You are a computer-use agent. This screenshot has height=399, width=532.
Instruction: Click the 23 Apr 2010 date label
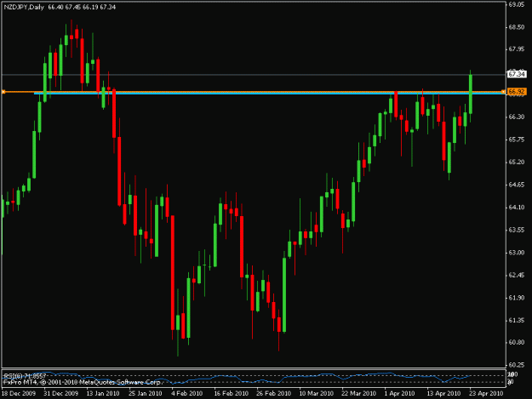point(486,393)
